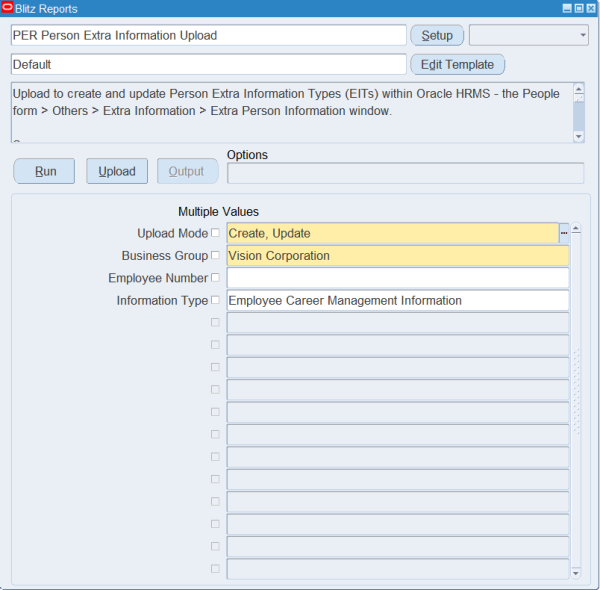Click the 'Information Type' label
This screenshot has height=590, width=600.
(162, 301)
